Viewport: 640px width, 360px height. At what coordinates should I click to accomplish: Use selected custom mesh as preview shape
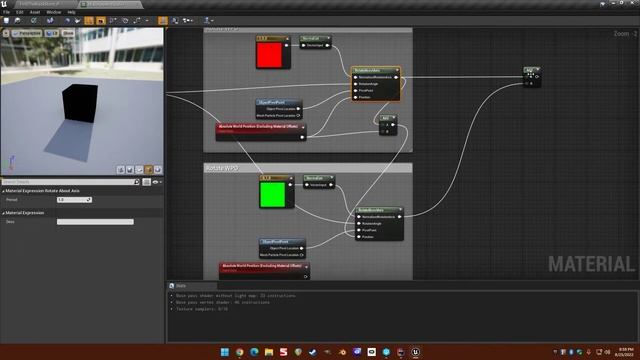click(x=158, y=169)
